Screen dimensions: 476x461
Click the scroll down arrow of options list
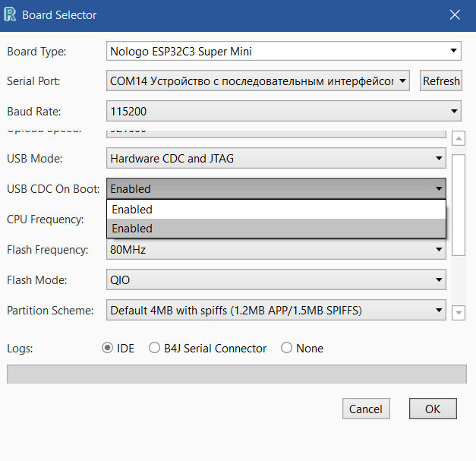(459, 312)
